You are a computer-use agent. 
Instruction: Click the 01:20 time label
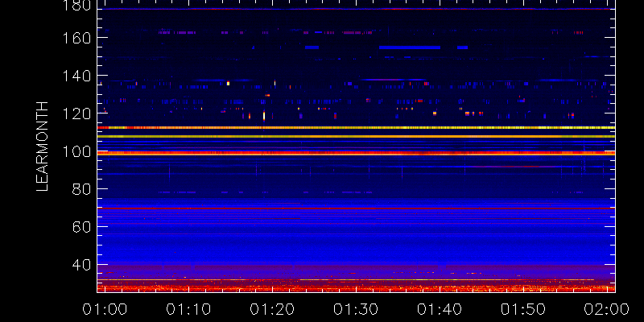272,309
